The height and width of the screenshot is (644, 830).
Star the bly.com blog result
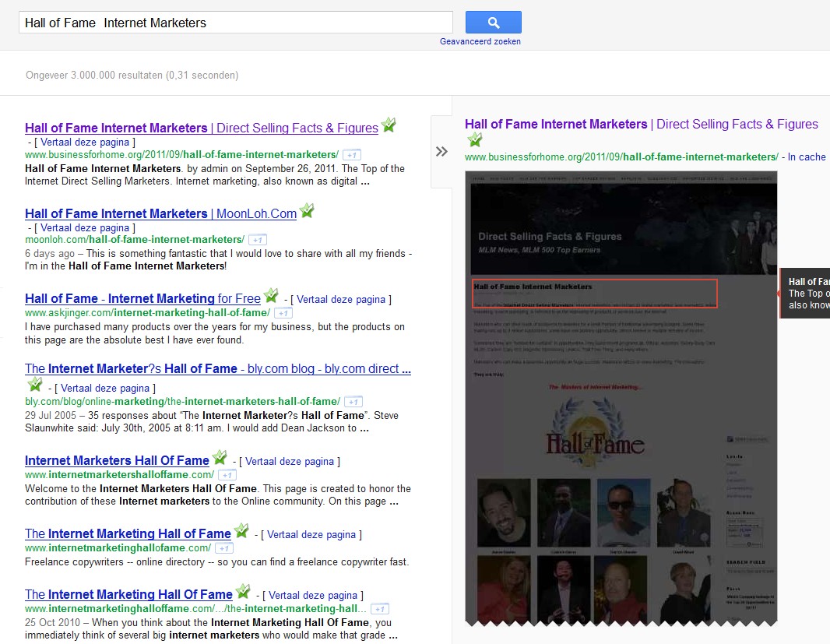tap(35, 384)
